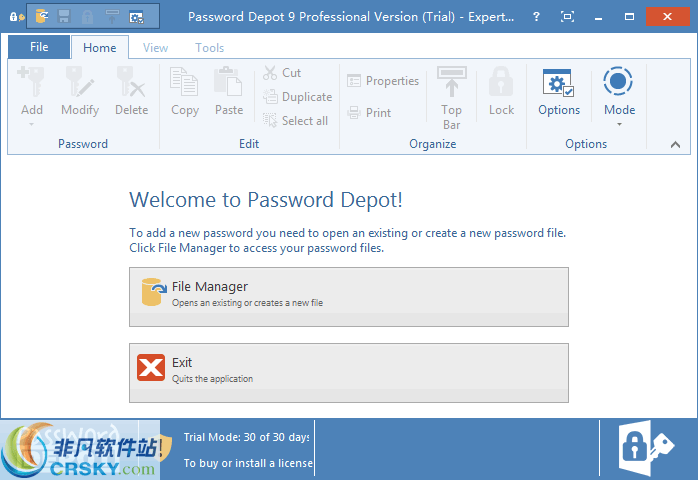Click the Options icon in quick access toolbar
The height and width of the screenshot is (480, 698).
[136, 17]
